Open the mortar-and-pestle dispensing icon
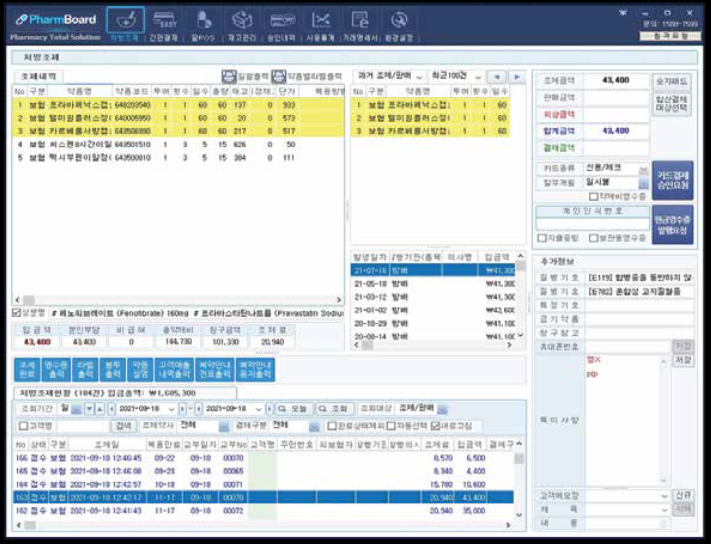 [126, 21]
